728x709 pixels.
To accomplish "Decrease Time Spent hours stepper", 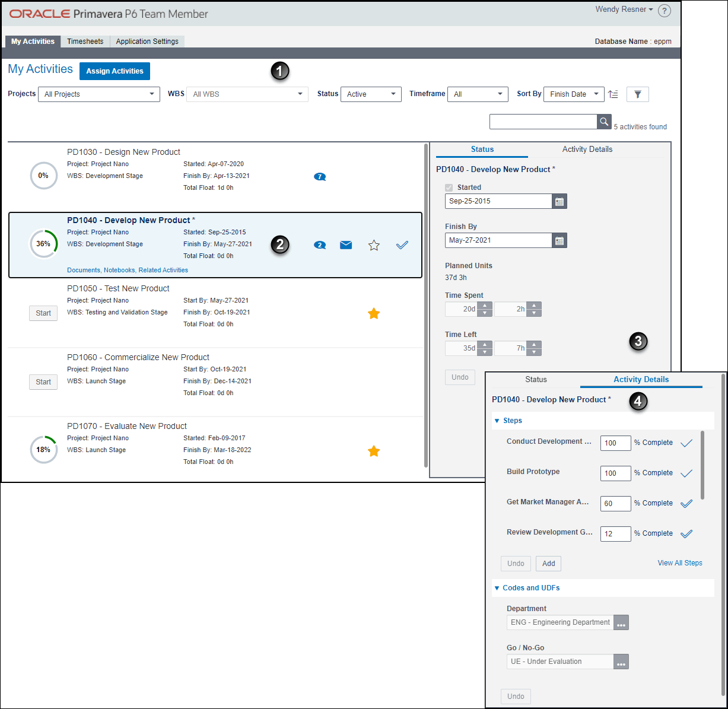I will coord(534,313).
